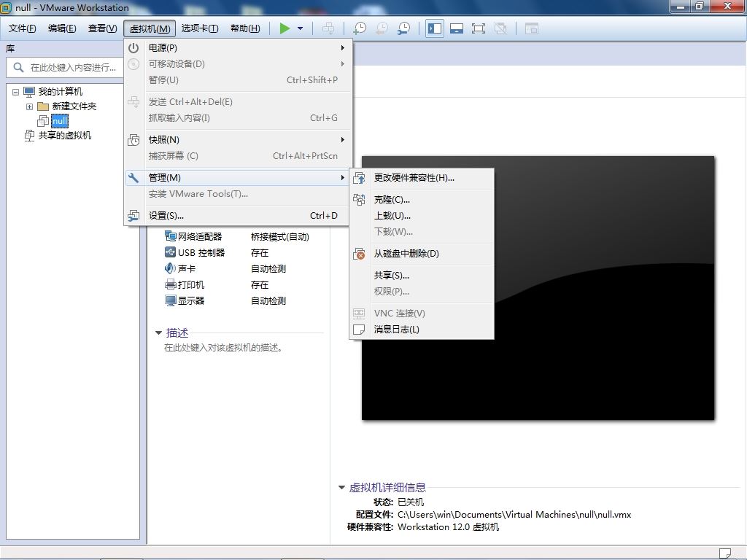Expand the 电源(P) submenu arrow
The width and height of the screenshot is (747, 560).
pos(342,47)
